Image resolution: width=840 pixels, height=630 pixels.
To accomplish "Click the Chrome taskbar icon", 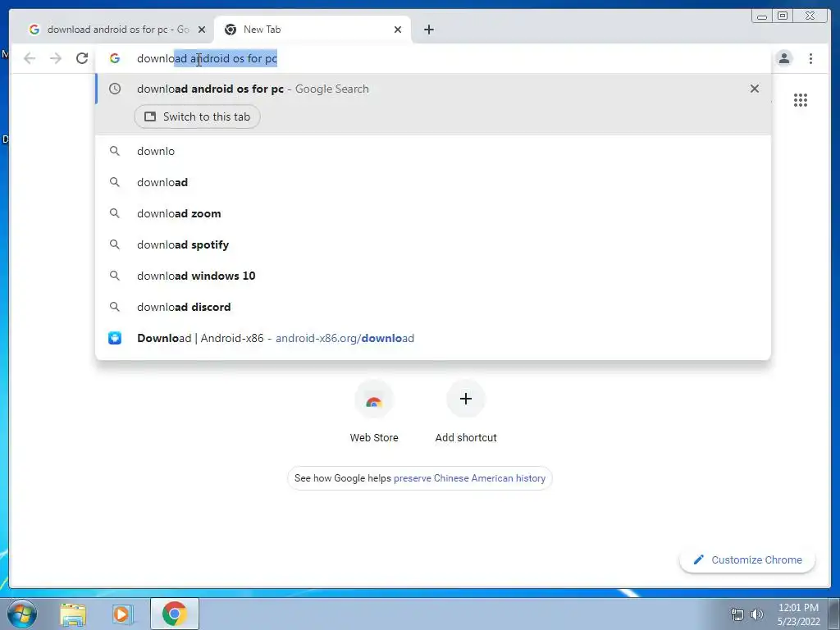I will coord(175,614).
